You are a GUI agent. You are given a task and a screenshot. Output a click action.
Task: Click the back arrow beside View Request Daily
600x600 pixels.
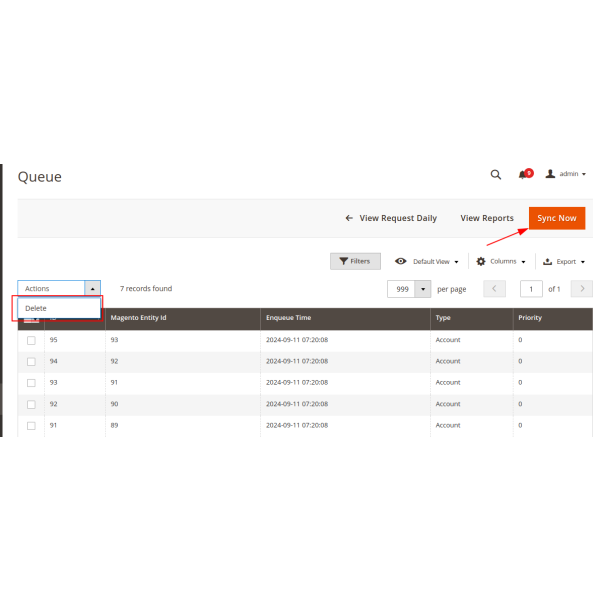point(349,218)
